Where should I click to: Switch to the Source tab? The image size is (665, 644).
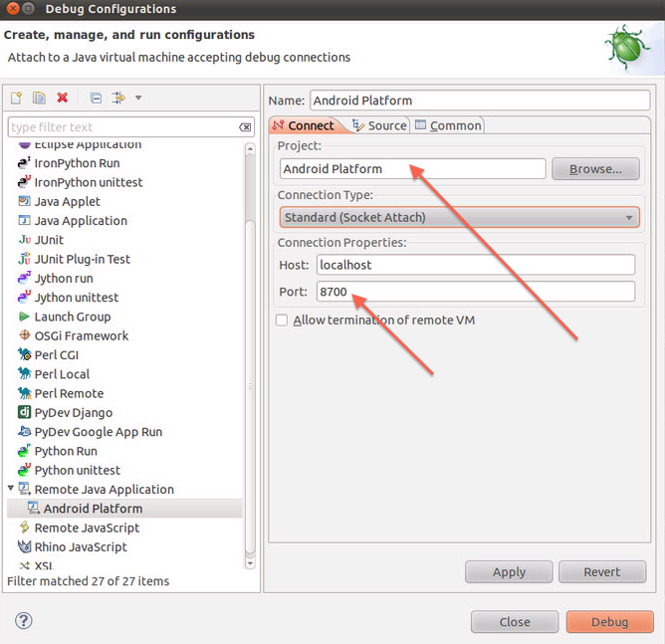tap(379, 125)
